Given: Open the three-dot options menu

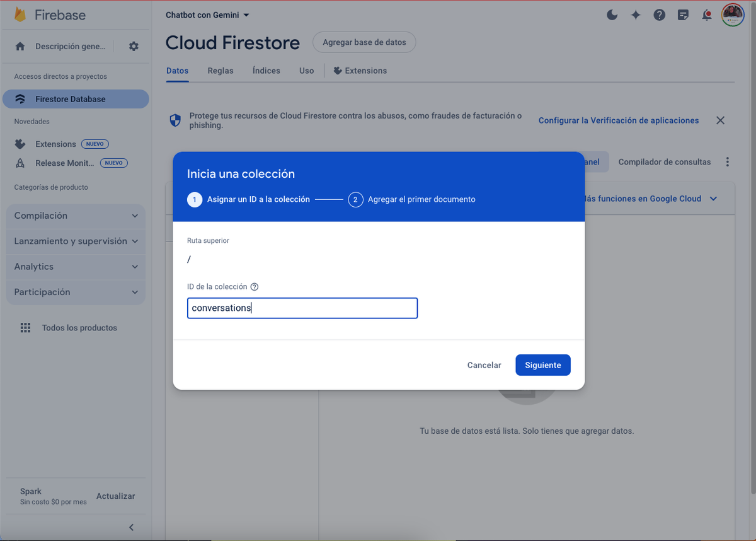Looking at the screenshot, I should pos(728,162).
